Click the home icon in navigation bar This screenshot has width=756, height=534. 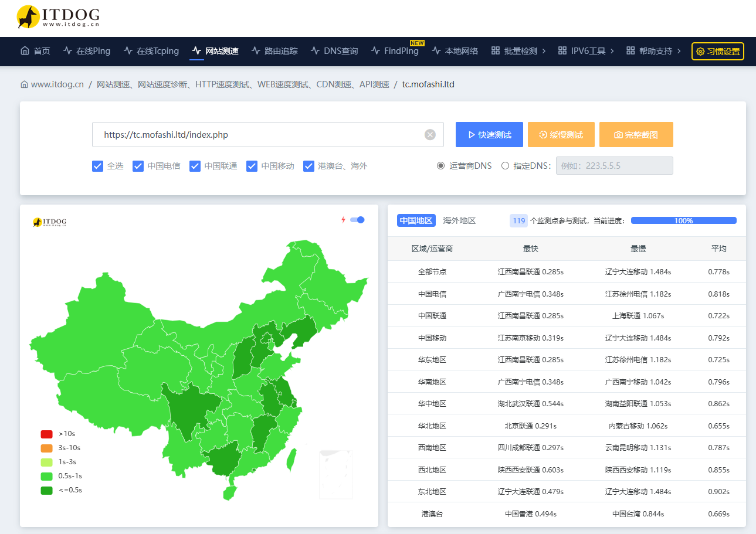(x=25, y=51)
